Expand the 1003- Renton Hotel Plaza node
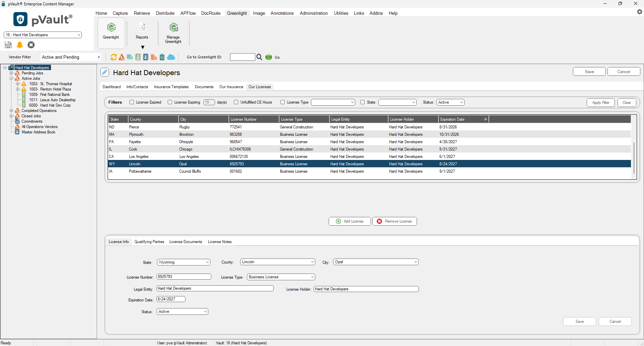 [x=18, y=89]
